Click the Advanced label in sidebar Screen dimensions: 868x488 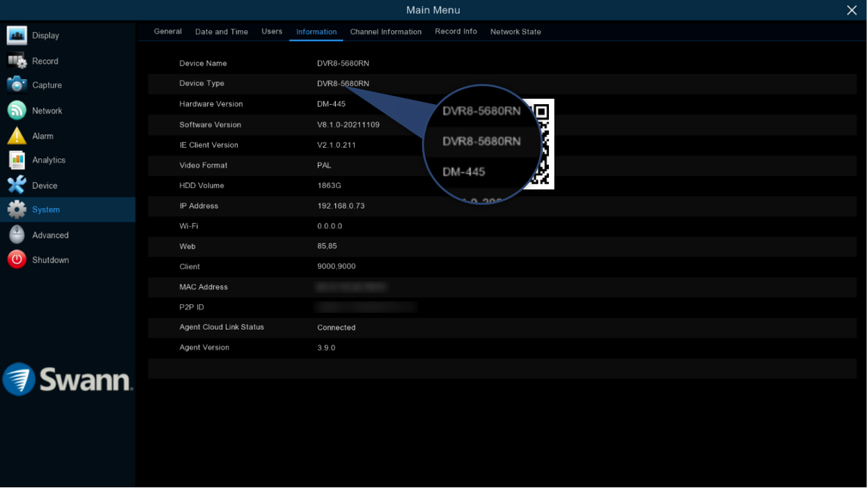(50, 236)
